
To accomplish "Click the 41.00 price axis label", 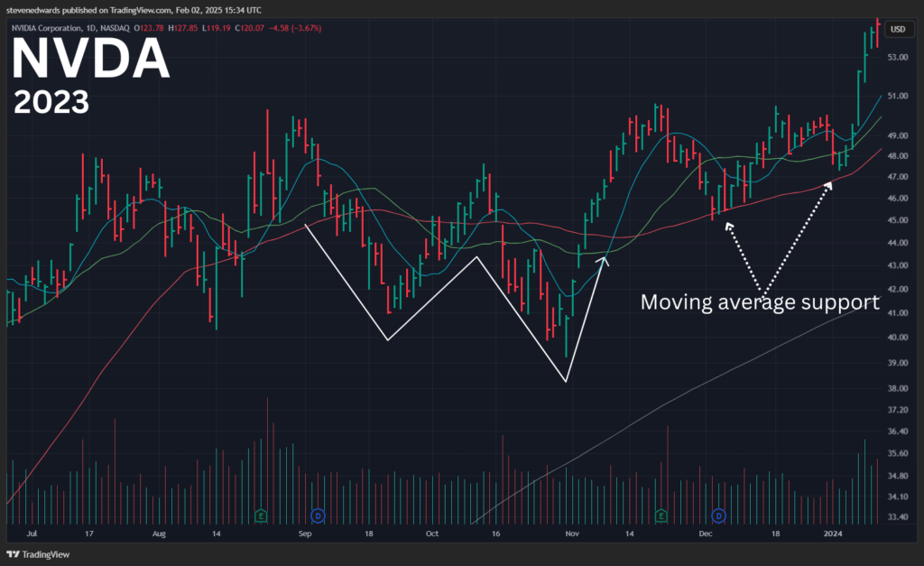I will pos(898,313).
